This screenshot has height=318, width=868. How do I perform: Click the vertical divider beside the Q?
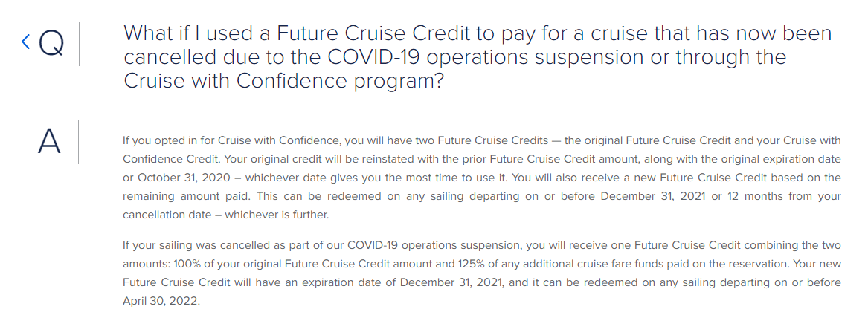(79, 44)
